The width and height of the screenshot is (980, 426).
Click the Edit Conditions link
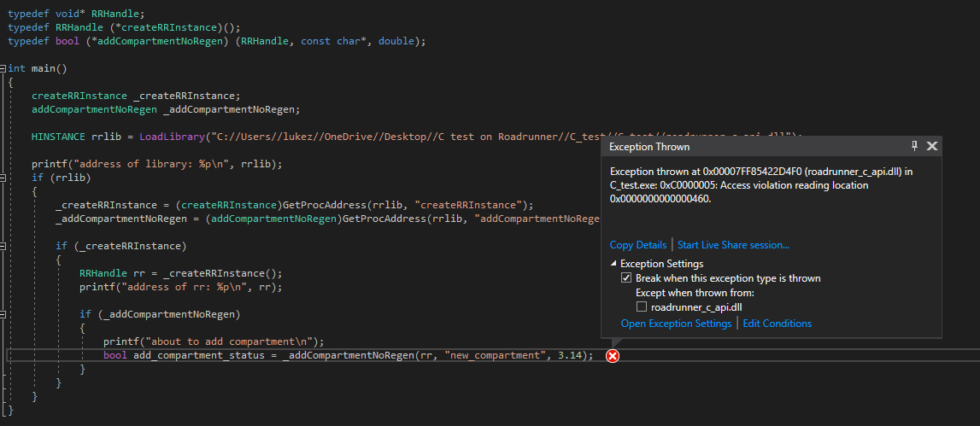pos(777,324)
